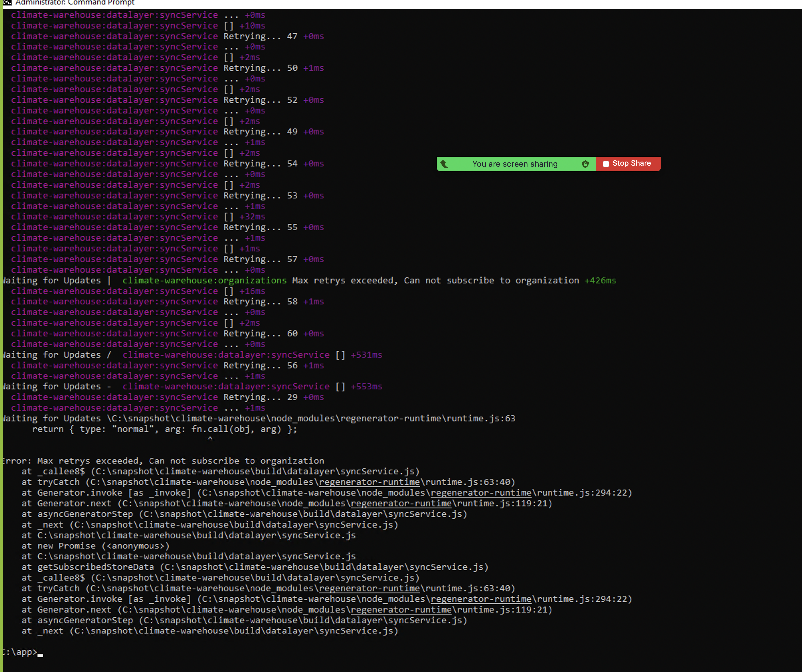This screenshot has height=672, width=802.
Task: Click the "Retrying... 58" log line
Action: pyautogui.click(x=167, y=302)
